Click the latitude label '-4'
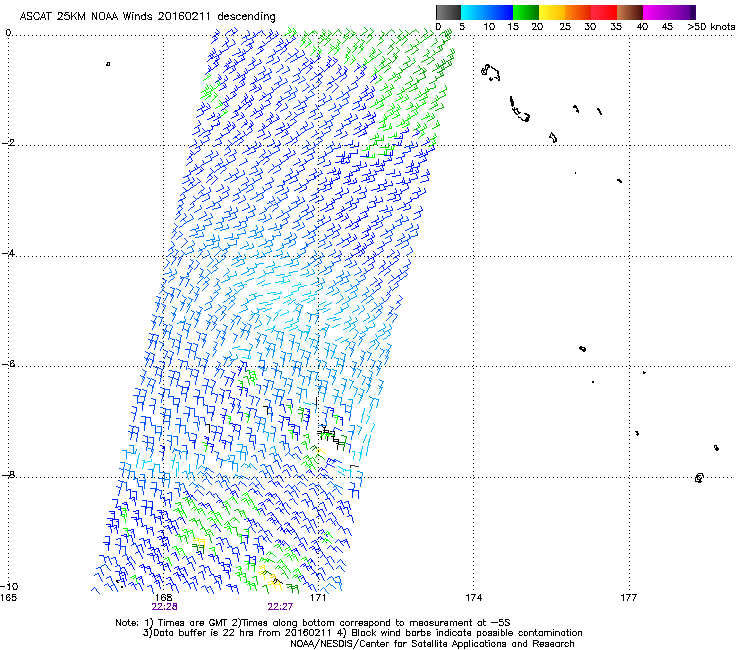Image resolution: width=740 pixels, height=650 pixels. pos(9,253)
